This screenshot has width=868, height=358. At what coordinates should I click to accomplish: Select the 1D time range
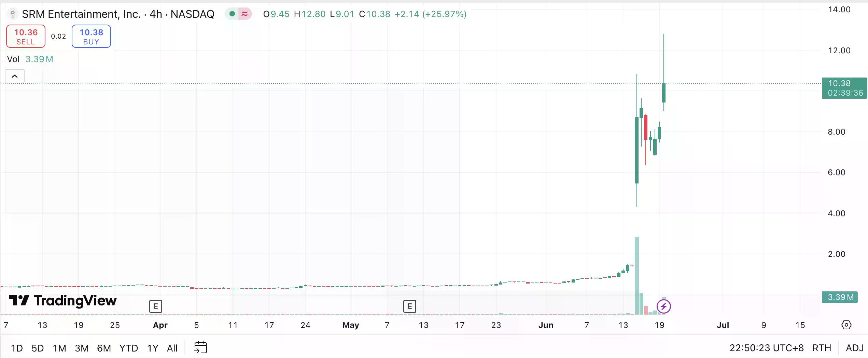(17, 348)
